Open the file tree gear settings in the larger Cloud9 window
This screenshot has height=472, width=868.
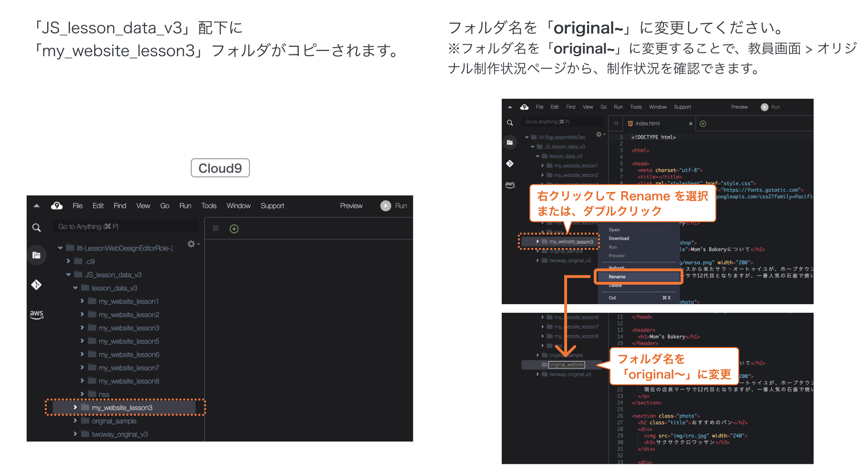(192, 244)
